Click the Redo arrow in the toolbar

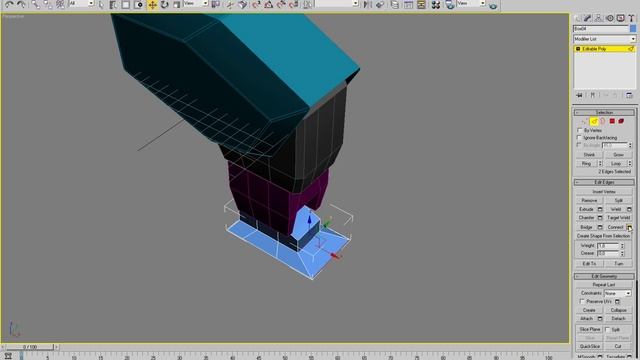point(21,4)
